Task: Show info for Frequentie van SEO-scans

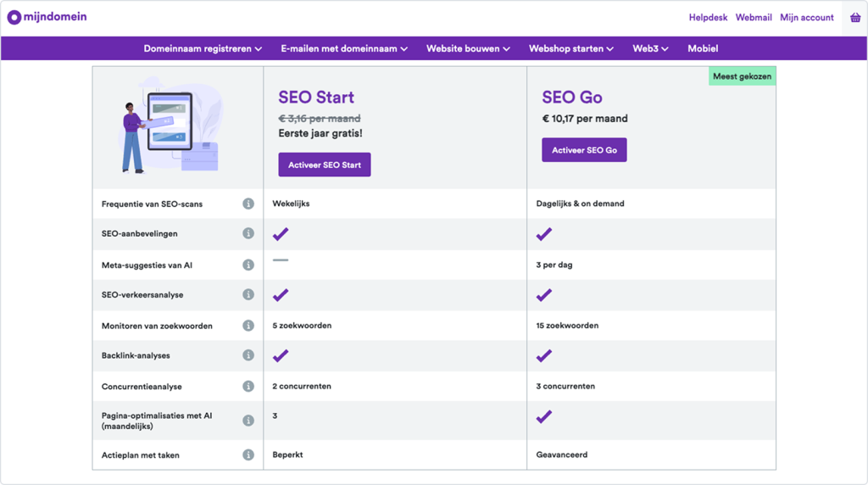Action: tap(248, 203)
